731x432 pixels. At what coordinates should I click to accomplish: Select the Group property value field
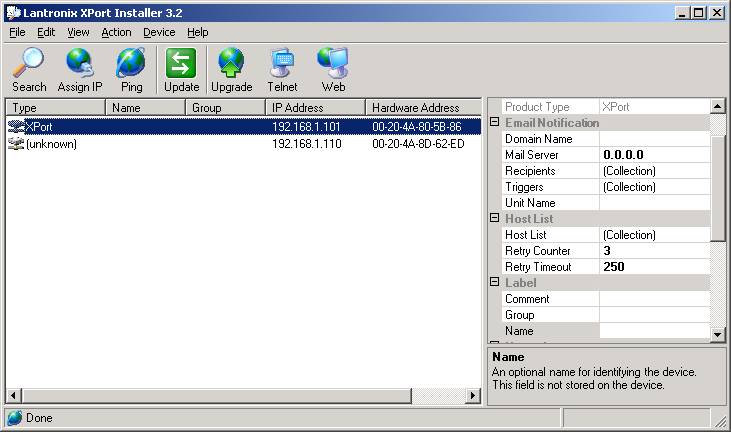click(655, 315)
